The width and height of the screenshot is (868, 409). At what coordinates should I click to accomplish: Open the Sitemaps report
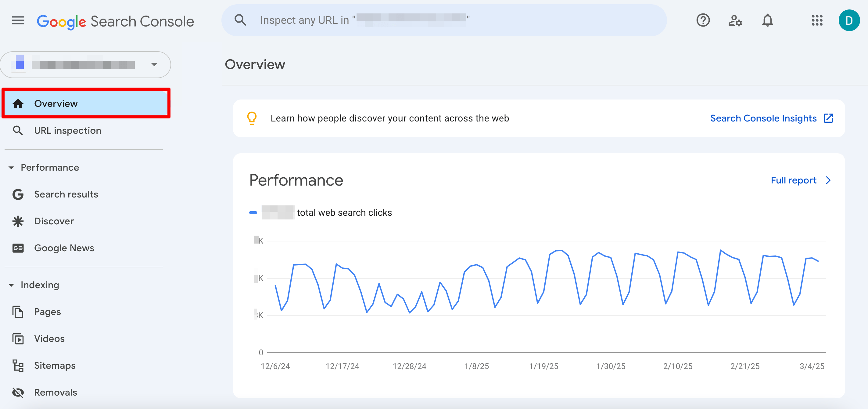55,365
